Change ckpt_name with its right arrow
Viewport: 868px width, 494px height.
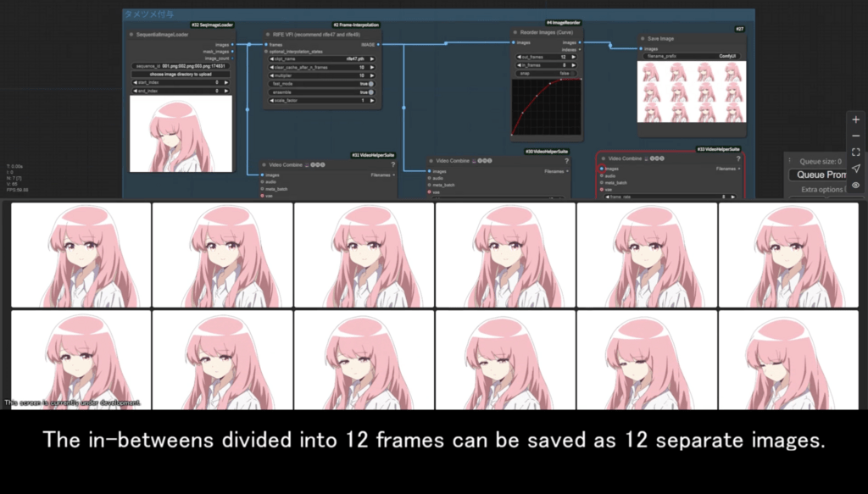click(x=372, y=58)
